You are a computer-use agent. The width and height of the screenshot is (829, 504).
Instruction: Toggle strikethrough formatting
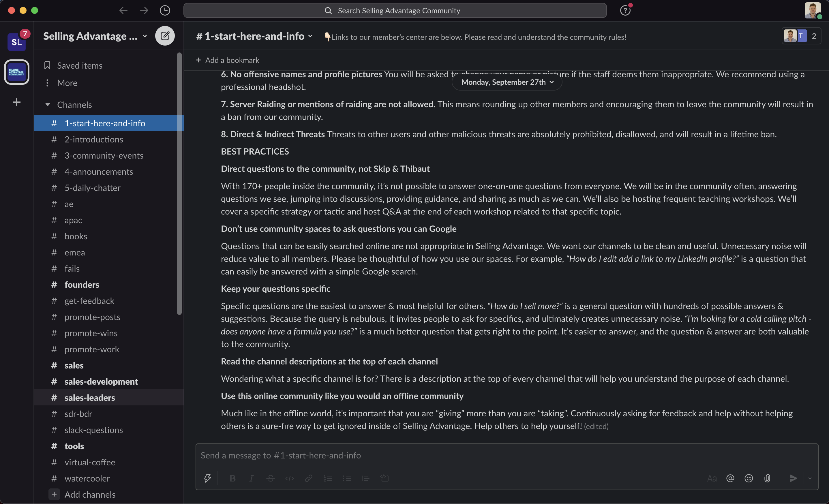pyautogui.click(x=271, y=478)
